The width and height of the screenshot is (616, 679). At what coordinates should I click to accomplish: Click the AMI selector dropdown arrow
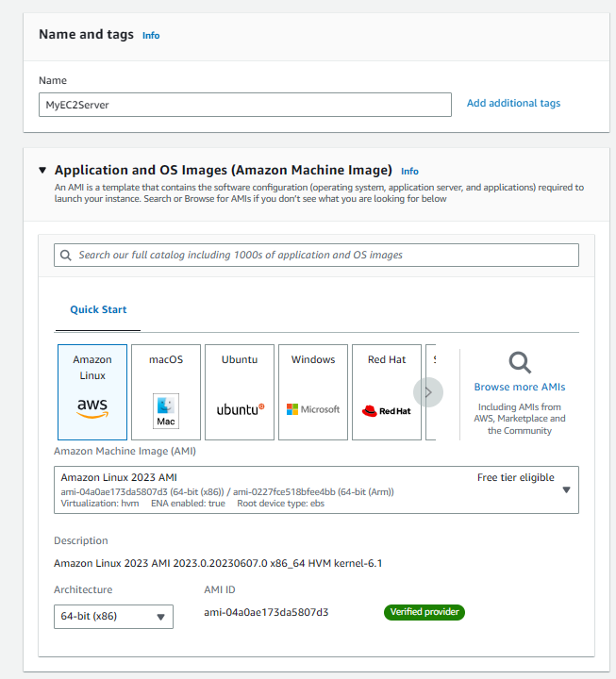(x=566, y=489)
